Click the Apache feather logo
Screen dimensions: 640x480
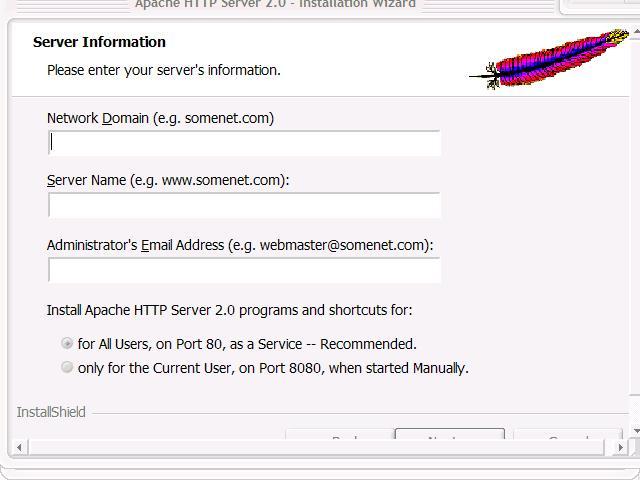pyautogui.click(x=549, y=58)
